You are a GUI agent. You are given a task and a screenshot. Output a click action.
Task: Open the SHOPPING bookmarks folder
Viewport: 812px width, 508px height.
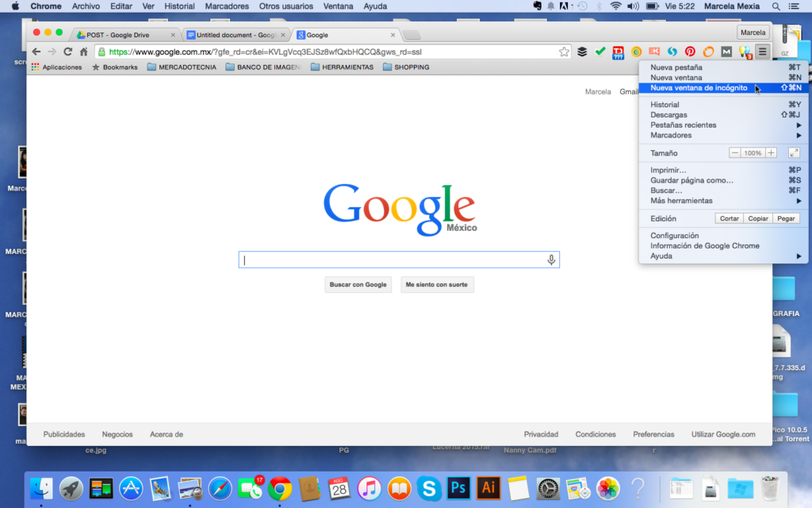pyautogui.click(x=406, y=67)
